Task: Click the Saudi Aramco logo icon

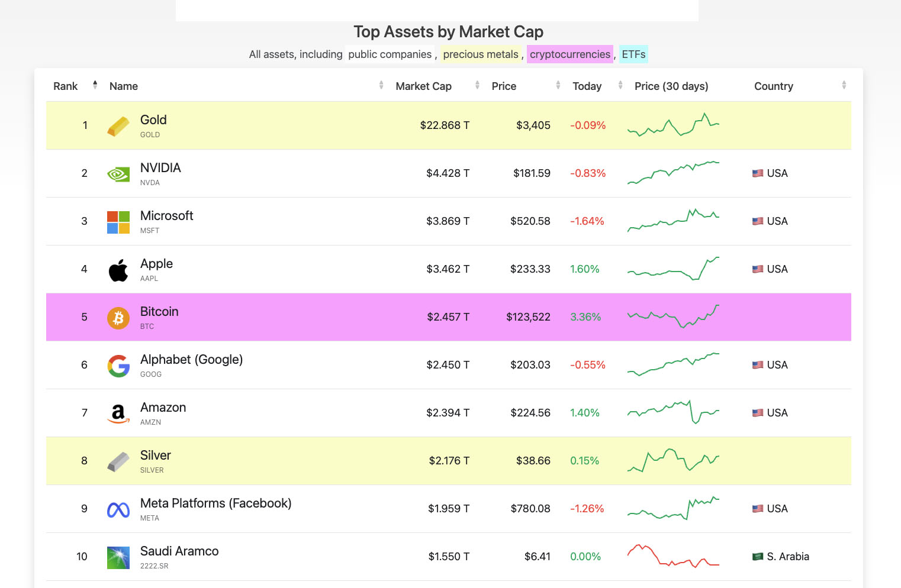Action: coord(118,557)
